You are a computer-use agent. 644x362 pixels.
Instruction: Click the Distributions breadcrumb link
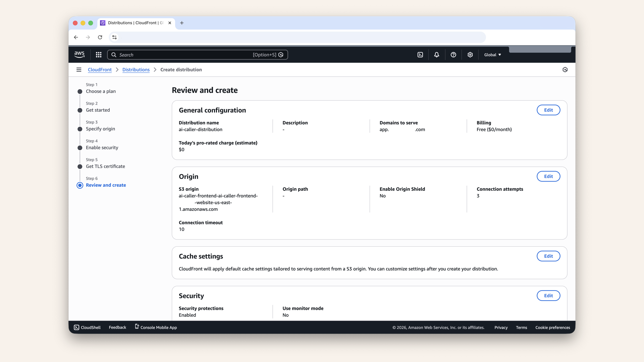[x=136, y=70]
